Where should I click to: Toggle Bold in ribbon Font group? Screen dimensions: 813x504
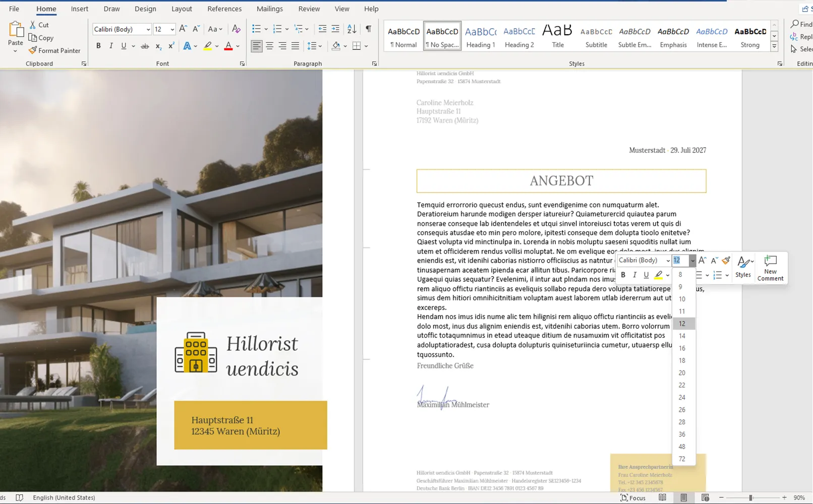pos(98,46)
